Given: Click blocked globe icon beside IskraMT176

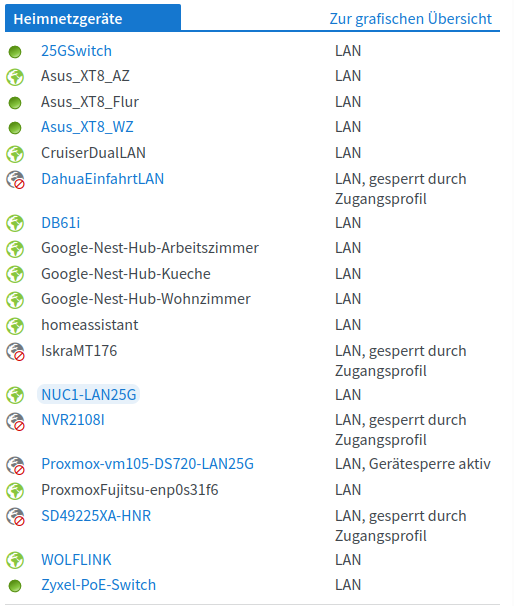Looking at the screenshot, I should coord(15,352).
